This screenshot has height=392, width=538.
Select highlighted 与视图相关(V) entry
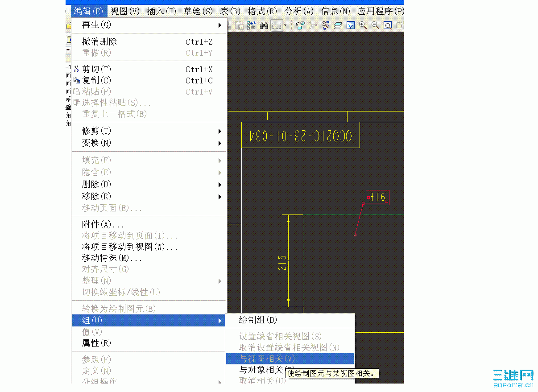coord(290,359)
